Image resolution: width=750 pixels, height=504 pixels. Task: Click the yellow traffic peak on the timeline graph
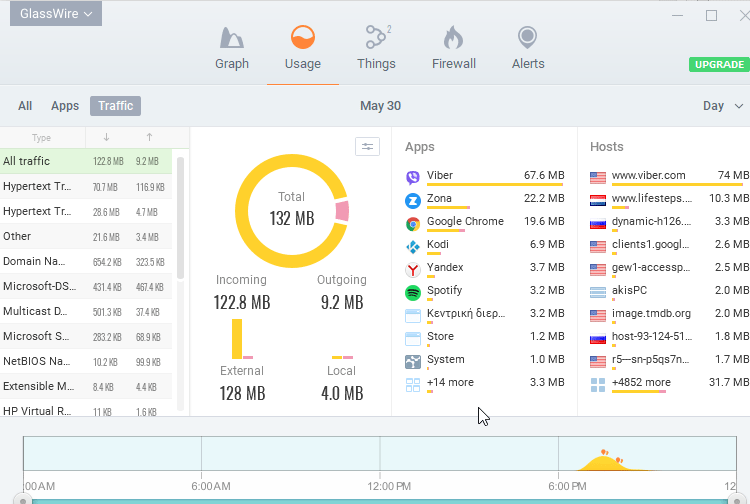(605, 463)
